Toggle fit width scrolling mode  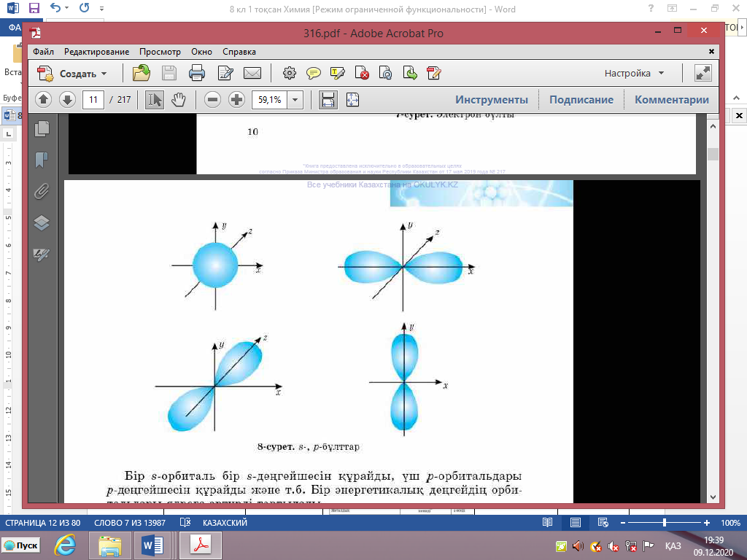tap(328, 99)
